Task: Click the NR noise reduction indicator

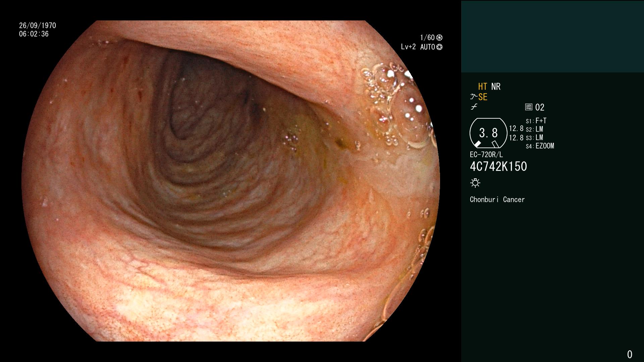Action: click(496, 87)
